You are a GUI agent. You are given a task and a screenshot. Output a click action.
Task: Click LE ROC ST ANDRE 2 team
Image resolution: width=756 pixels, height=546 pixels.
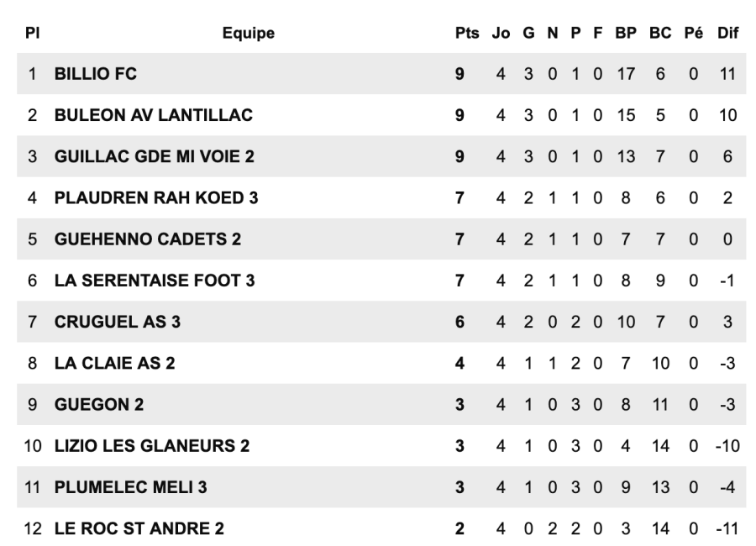coord(139,528)
